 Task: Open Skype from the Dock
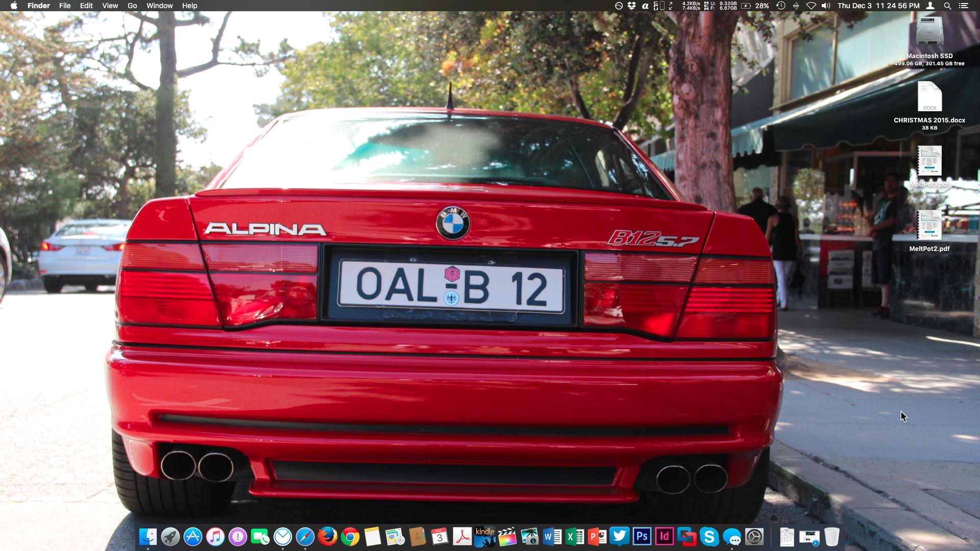[709, 537]
